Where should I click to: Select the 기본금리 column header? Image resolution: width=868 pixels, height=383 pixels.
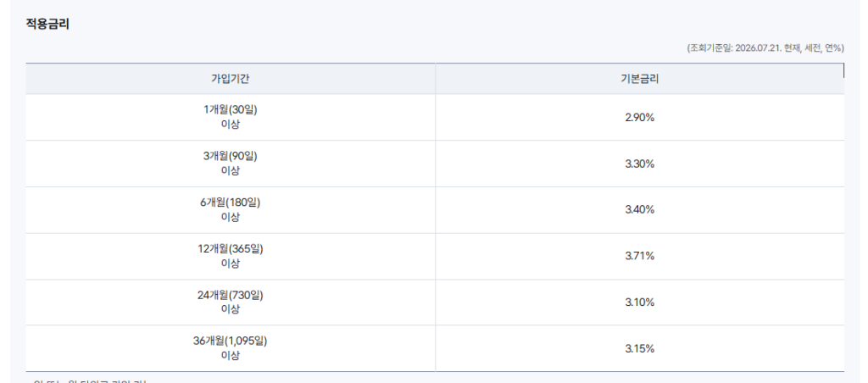click(640, 79)
